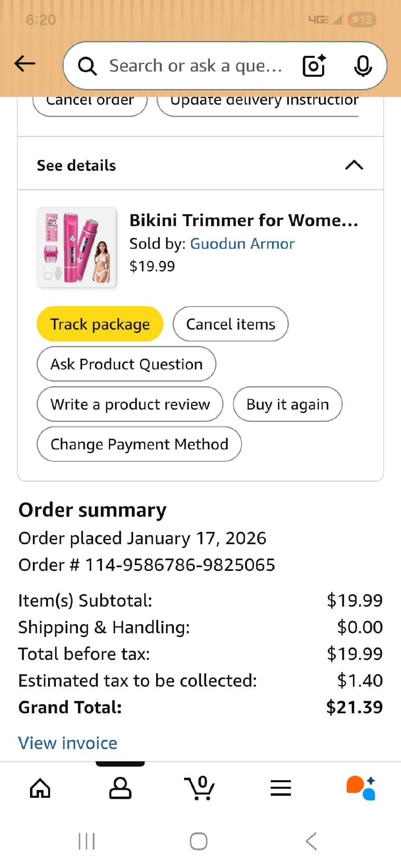Tap Write a product review

point(130,404)
